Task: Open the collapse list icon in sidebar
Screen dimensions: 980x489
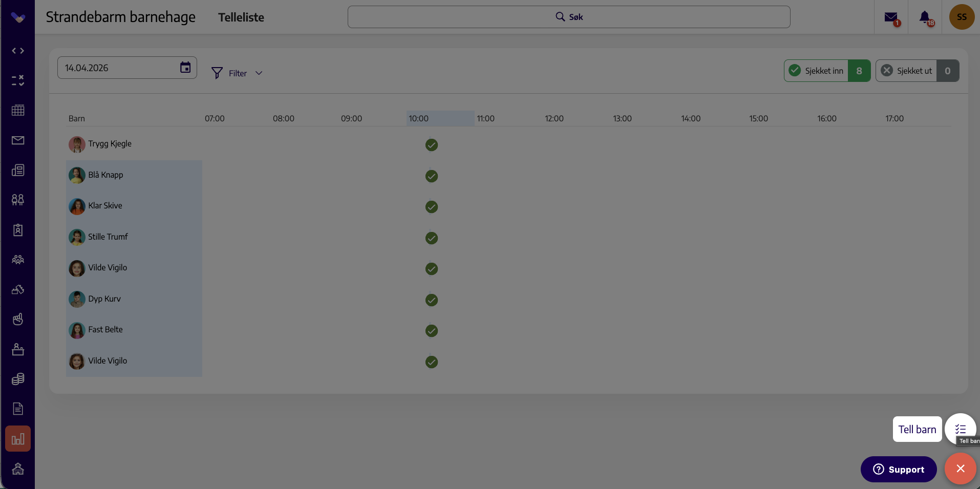Action: point(18,80)
